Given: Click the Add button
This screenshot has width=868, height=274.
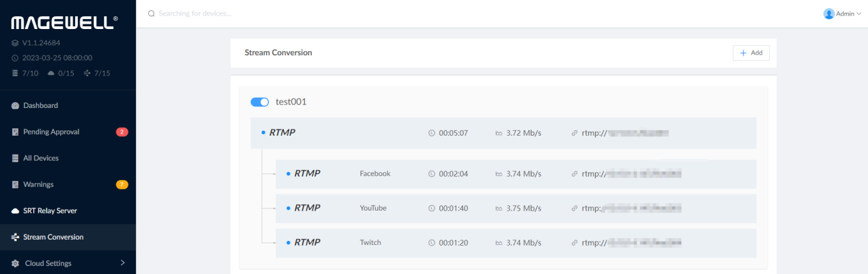Looking at the screenshot, I should click(x=751, y=53).
